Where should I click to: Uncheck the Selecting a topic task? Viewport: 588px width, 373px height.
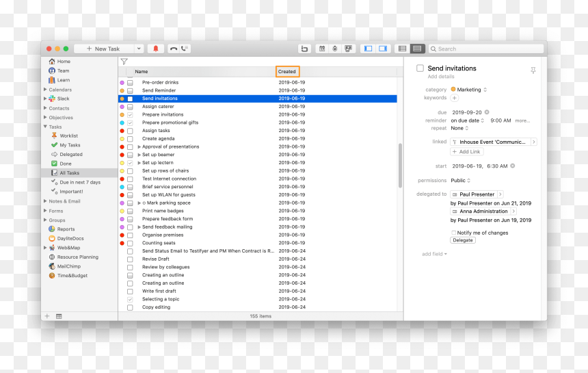(x=130, y=300)
